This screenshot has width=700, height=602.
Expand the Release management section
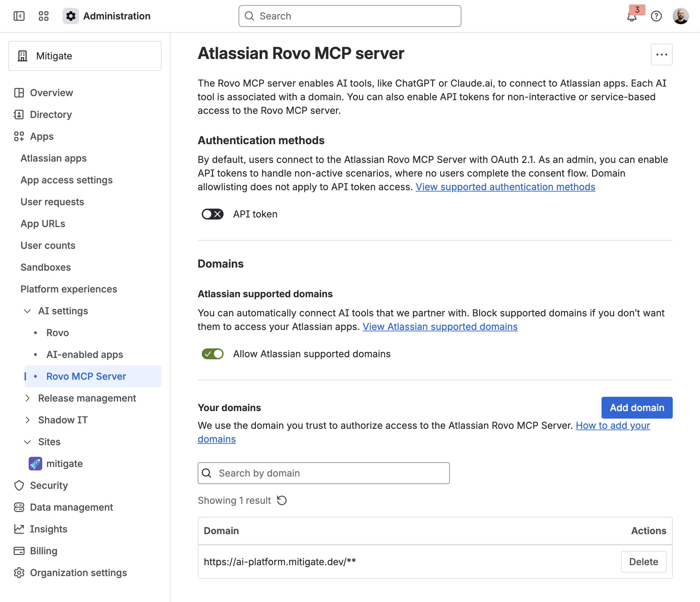(28, 398)
